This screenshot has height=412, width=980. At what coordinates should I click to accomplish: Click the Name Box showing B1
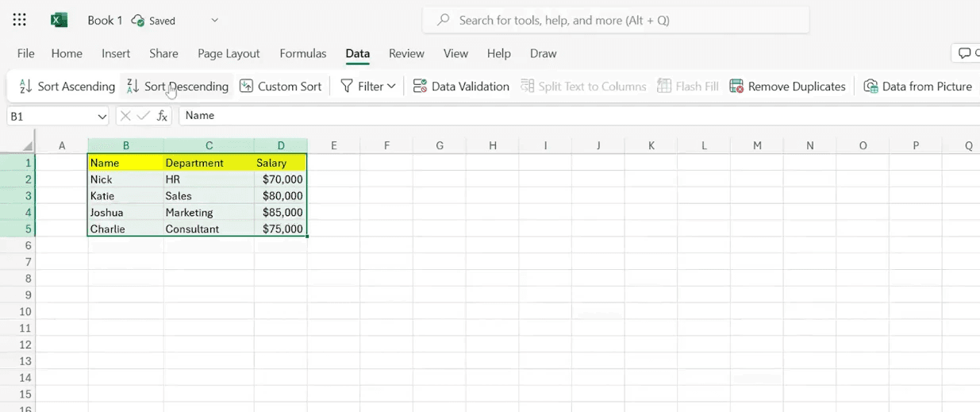[51, 116]
